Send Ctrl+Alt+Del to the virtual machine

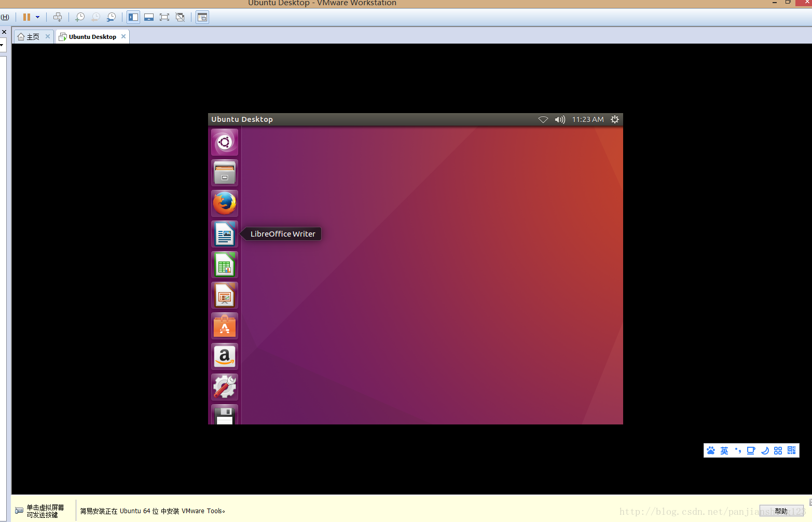coord(58,17)
